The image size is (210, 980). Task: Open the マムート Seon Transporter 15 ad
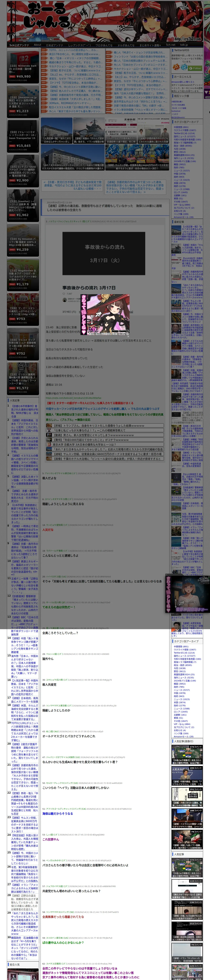tap(23, 136)
